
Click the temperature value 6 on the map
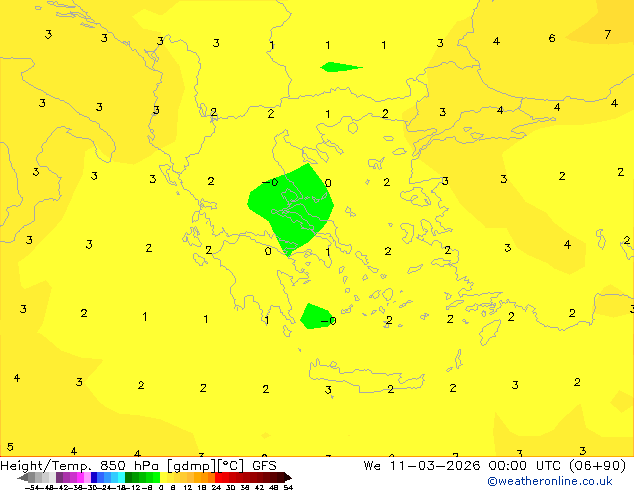pyautogui.click(x=552, y=38)
